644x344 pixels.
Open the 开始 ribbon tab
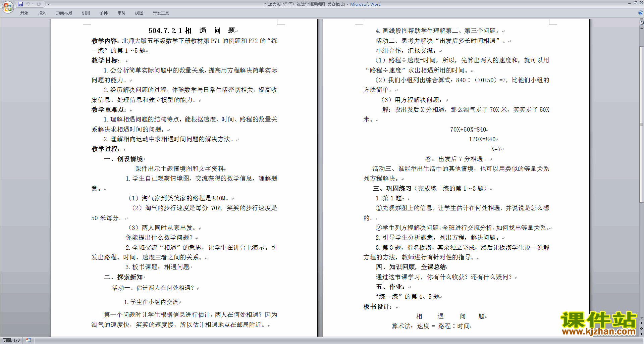tap(24, 13)
